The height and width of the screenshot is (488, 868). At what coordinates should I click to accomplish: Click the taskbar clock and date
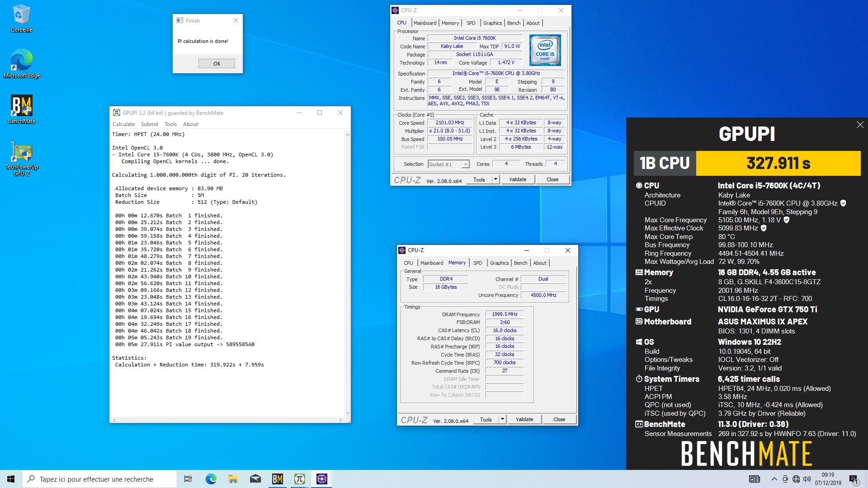point(828,479)
